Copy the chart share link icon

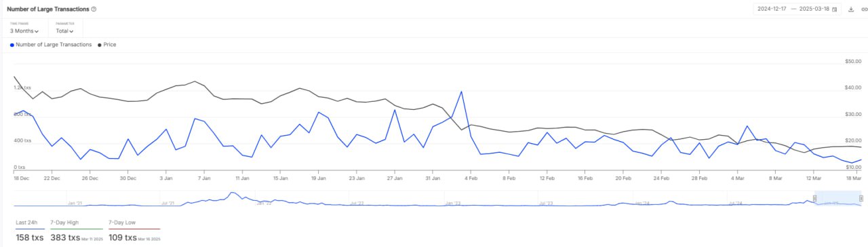[864, 9]
